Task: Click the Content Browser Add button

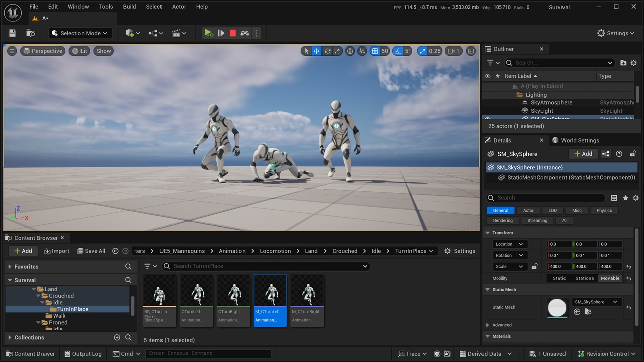Action: click(23, 251)
